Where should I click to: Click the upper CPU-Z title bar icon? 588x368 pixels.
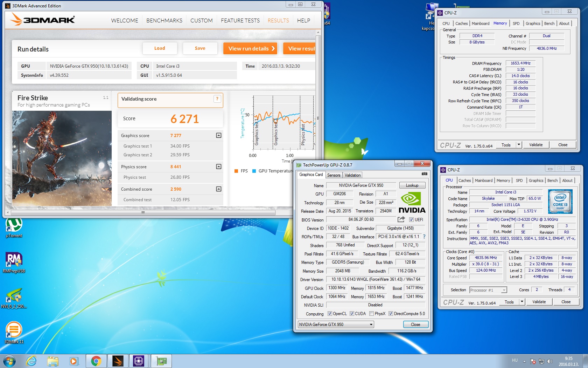(x=440, y=13)
